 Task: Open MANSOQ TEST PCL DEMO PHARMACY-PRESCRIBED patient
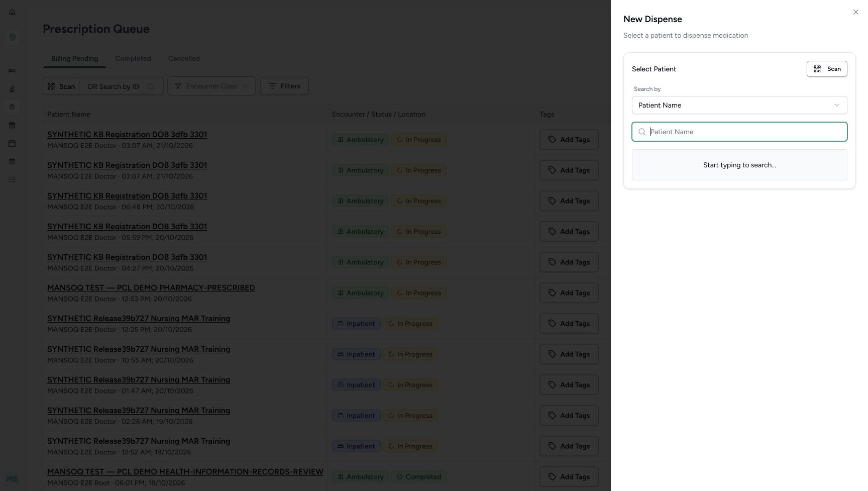click(151, 288)
